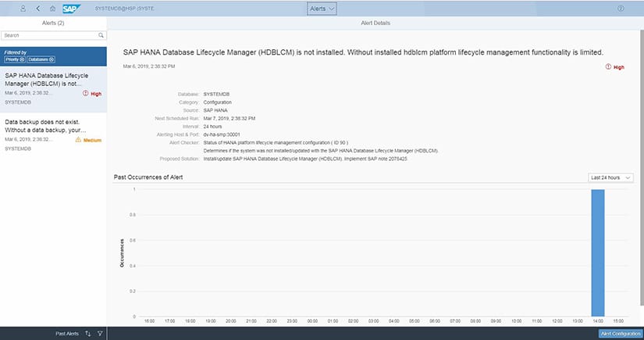Screen dimensions: 644x340
Task: Click the Filtered by label
Action: coord(16,52)
